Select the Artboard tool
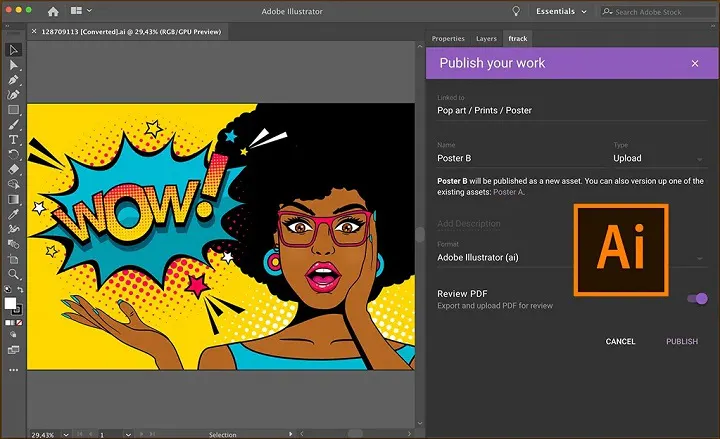Viewport: 720px width, 439px height. (x=13, y=259)
